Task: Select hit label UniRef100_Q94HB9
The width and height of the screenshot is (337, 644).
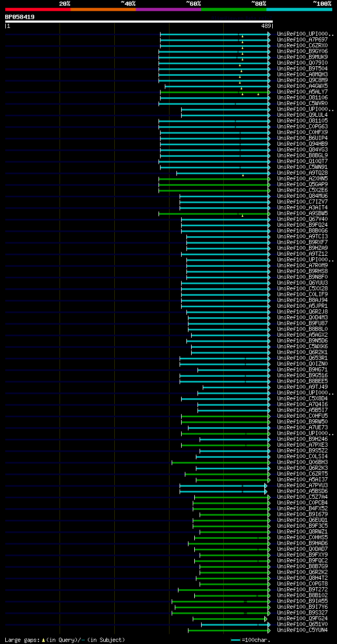Action: [x=302, y=144]
